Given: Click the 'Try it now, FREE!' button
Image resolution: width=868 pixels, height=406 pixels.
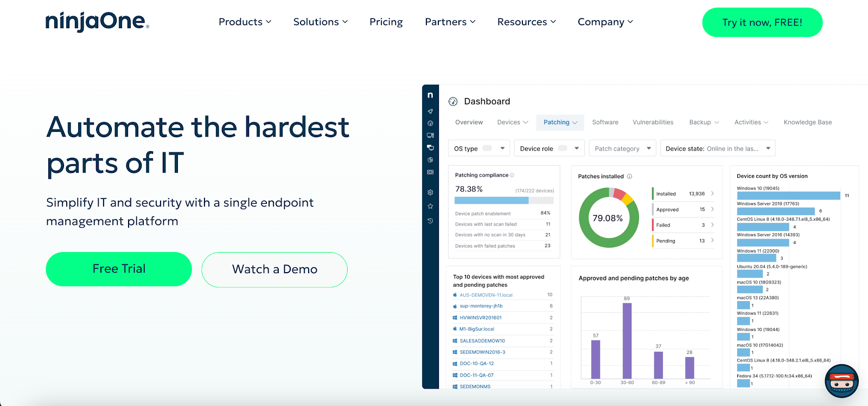Looking at the screenshot, I should [x=762, y=22].
